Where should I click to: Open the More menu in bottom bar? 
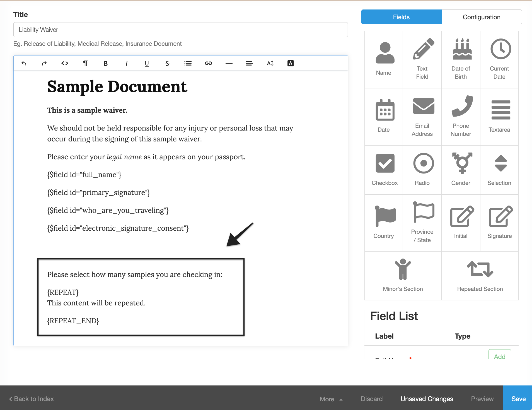(x=331, y=399)
